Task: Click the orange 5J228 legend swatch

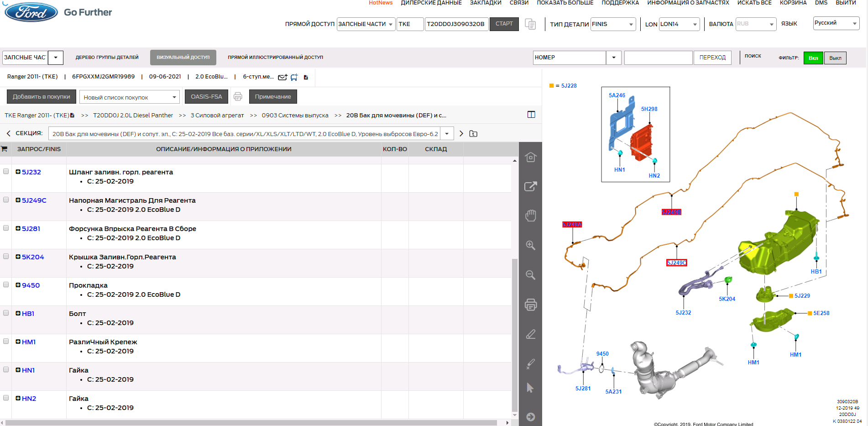Action: 551,85
